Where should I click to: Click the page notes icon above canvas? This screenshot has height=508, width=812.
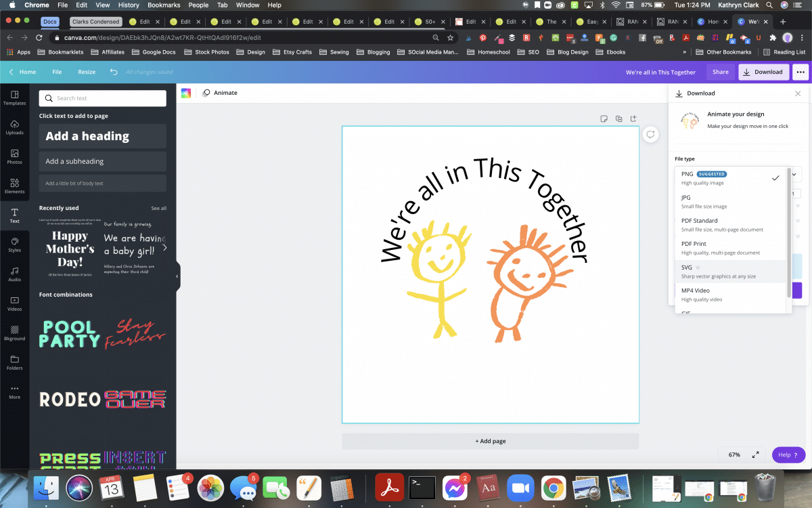604,119
